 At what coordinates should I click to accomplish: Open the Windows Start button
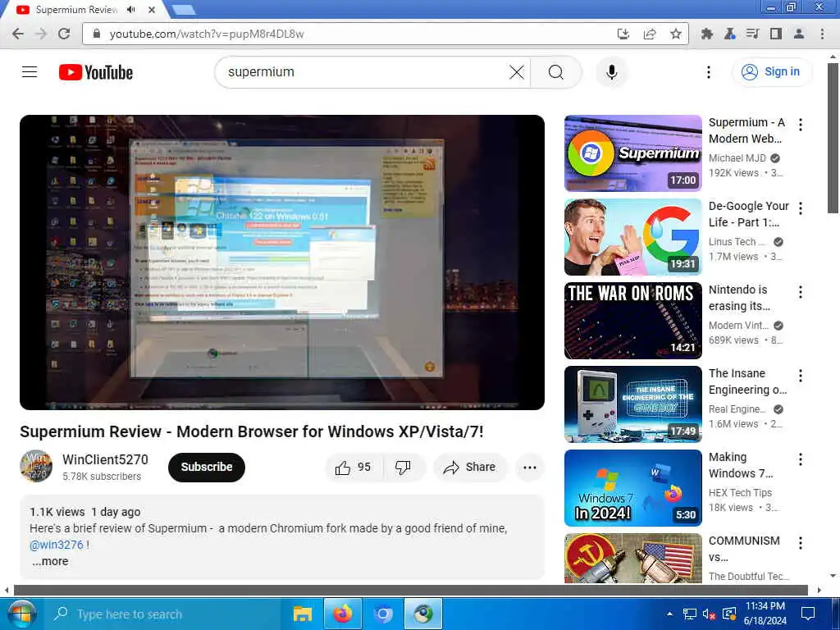(21, 614)
